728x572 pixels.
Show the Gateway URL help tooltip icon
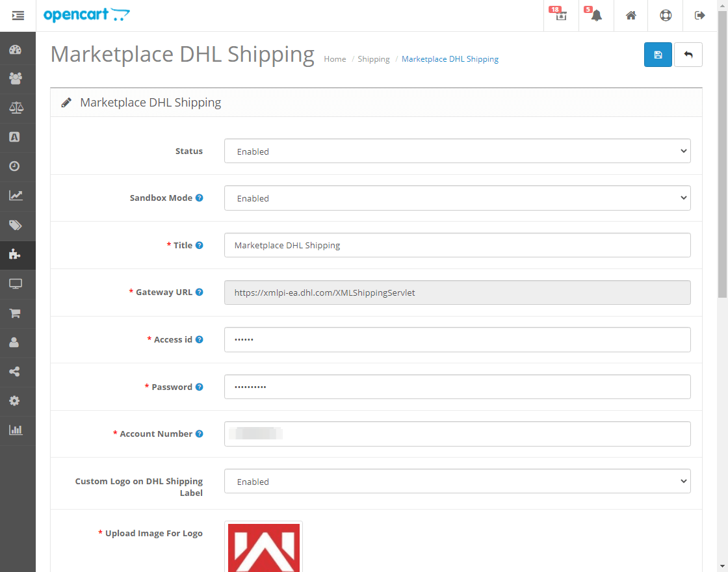pyautogui.click(x=199, y=292)
